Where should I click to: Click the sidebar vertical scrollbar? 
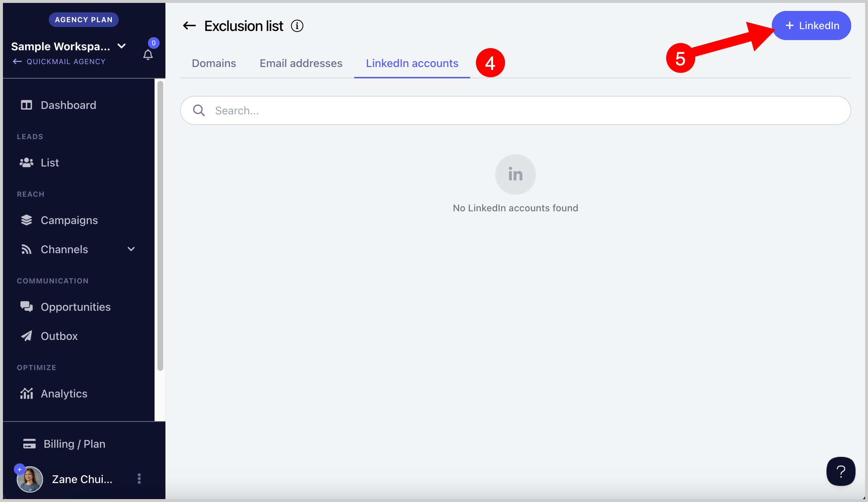(160, 226)
